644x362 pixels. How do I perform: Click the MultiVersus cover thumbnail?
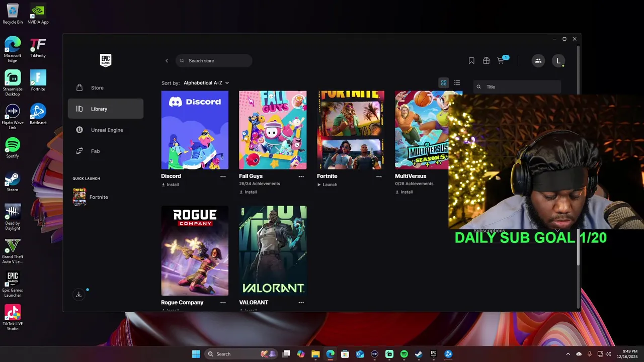(x=422, y=130)
